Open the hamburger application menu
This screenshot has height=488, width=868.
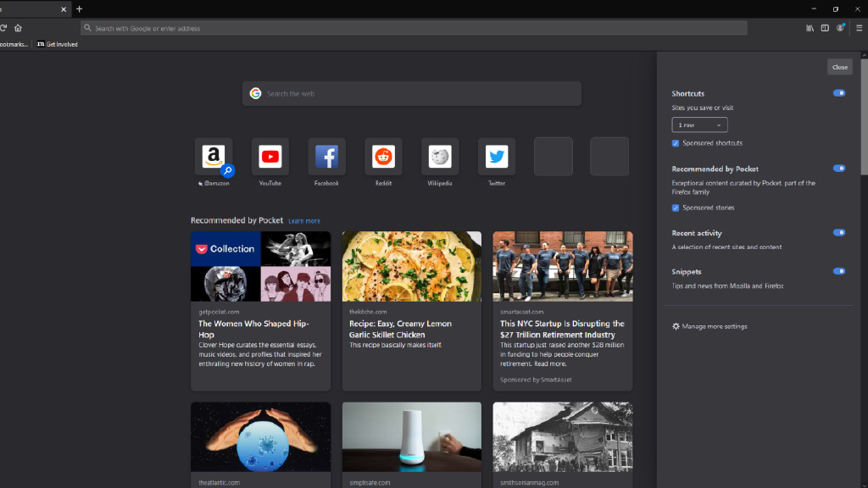(x=859, y=28)
